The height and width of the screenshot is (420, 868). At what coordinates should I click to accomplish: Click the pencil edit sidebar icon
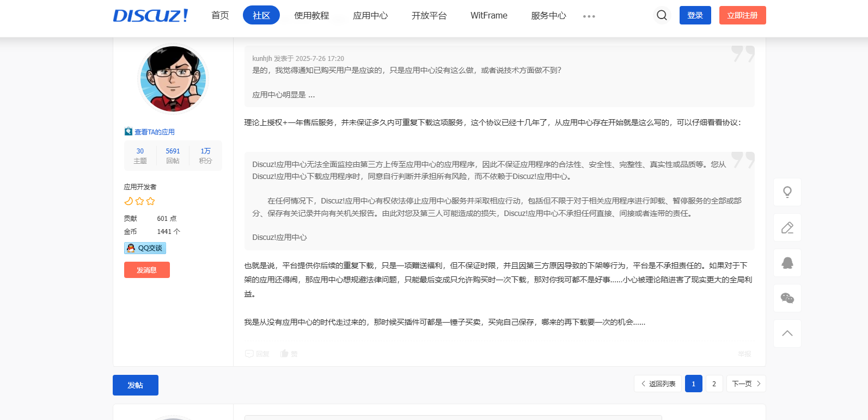click(787, 227)
